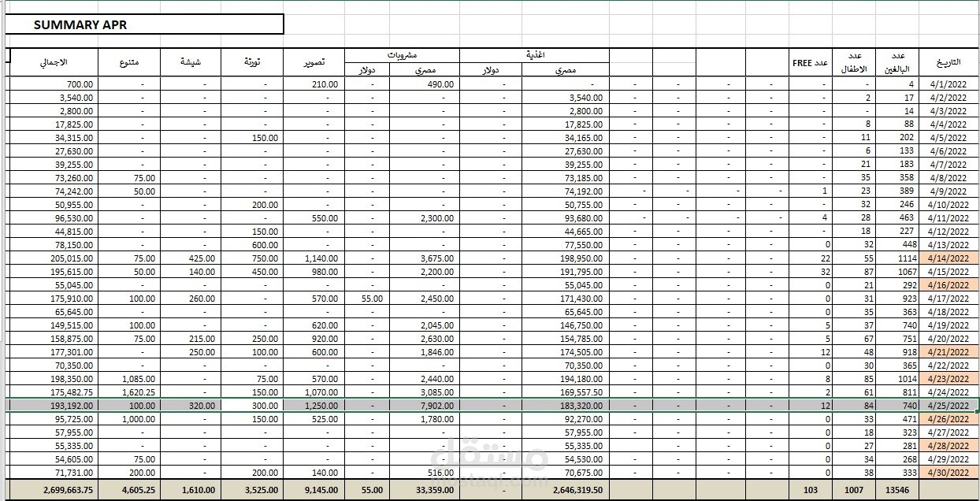Click the date cell 4/14/2022

(x=949, y=258)
